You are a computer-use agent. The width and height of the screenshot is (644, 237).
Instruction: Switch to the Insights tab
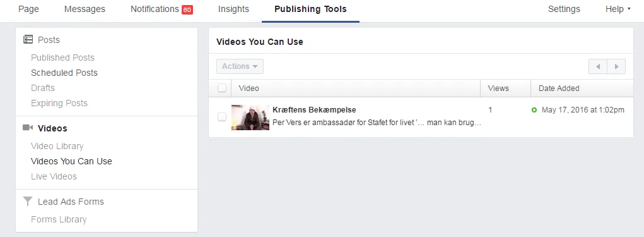tap(233, 9)
